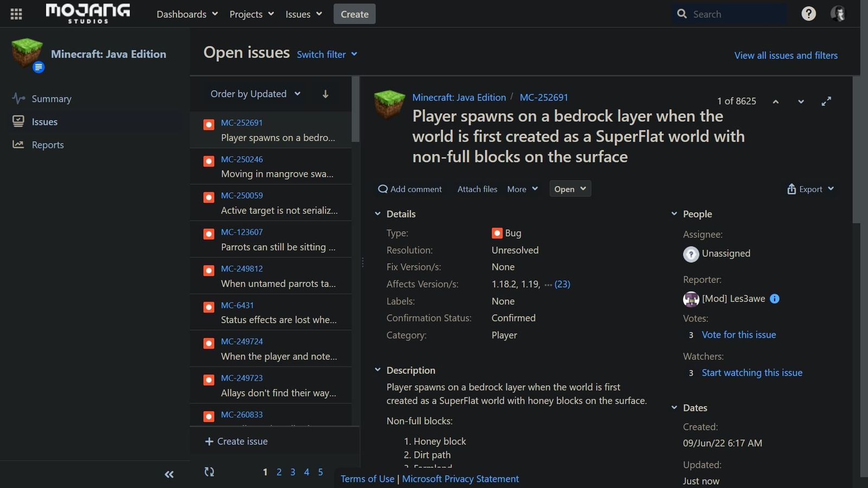Open the More actions dropdown
The width and height of the screenshot is (868, 488).
tap(521, 189)
